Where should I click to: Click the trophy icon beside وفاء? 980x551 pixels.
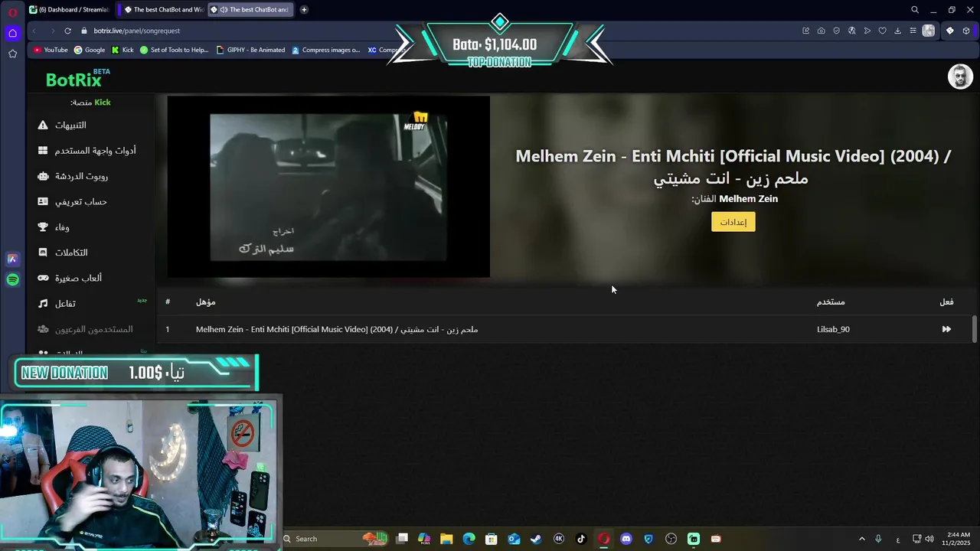43,227
